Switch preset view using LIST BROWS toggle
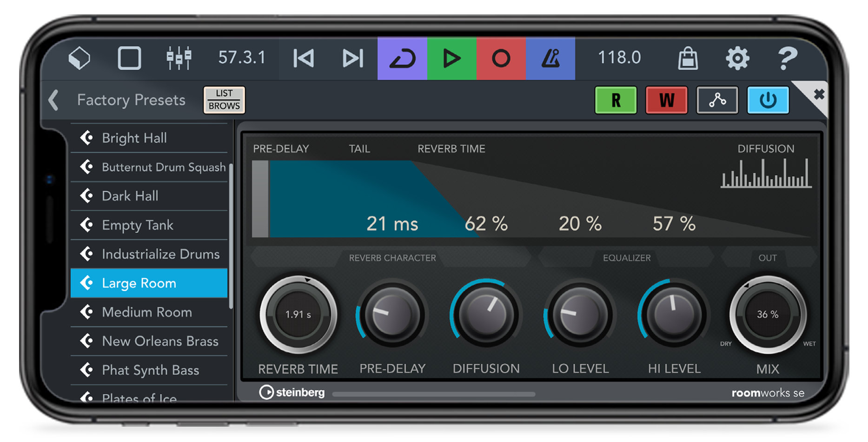This screenshot has height=442, width=868. tap(224, 99)
